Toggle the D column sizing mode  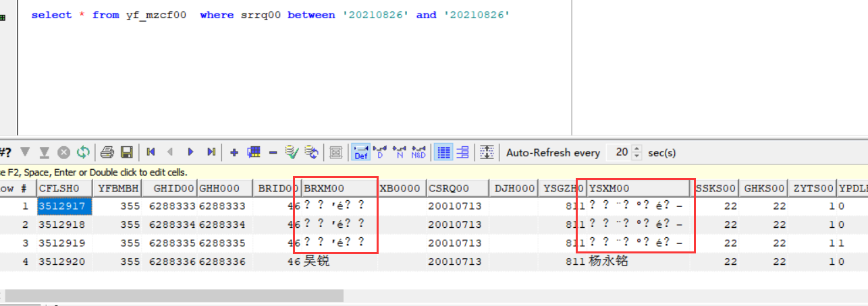[380, 152]
